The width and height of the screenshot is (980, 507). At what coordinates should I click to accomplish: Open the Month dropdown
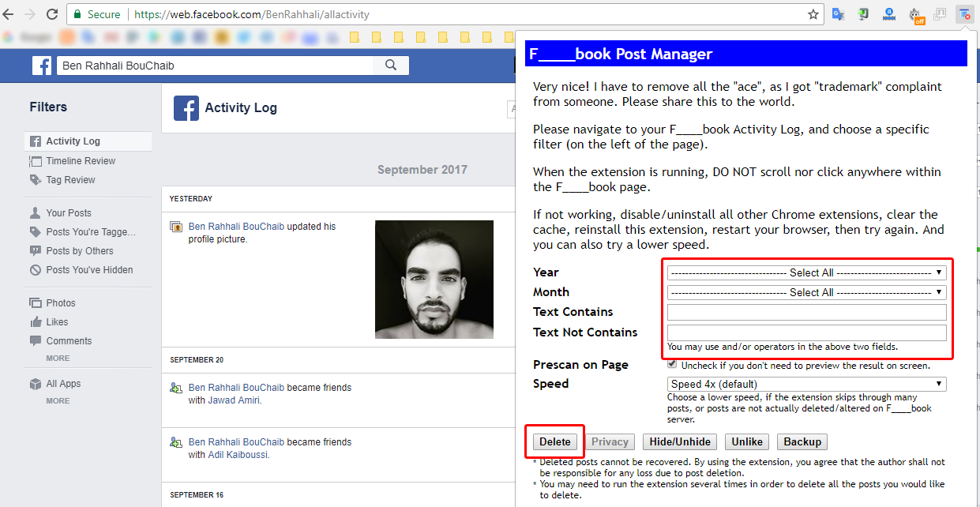(807, 292)
